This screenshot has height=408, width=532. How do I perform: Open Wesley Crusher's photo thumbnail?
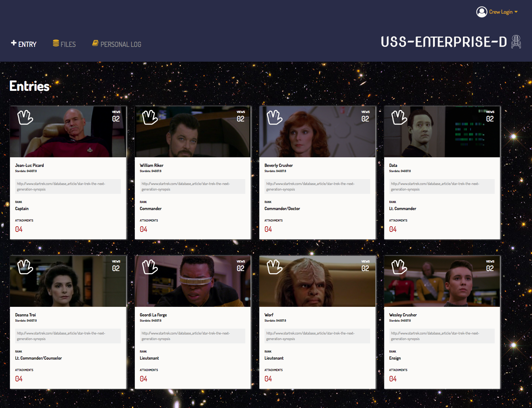tap(442, 281)
